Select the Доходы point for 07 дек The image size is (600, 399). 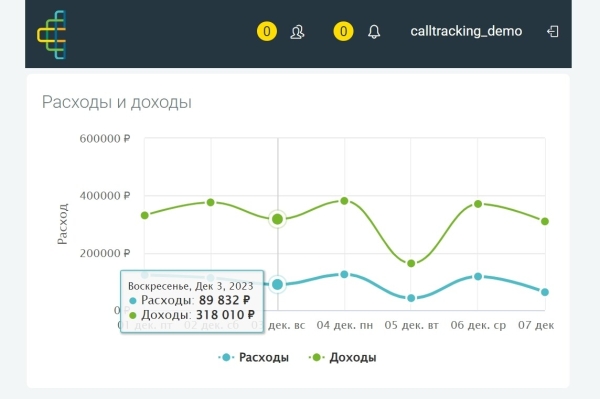click(x=545, y=221)
